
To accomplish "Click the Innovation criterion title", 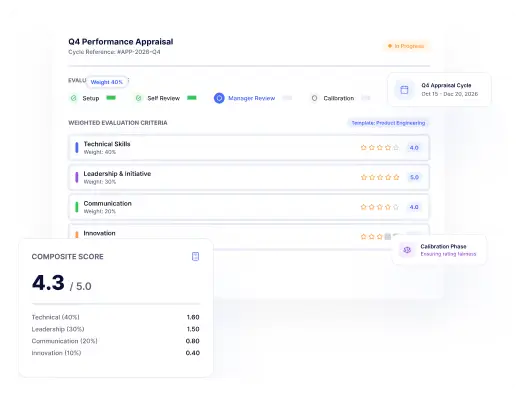I will coord(99,233).
